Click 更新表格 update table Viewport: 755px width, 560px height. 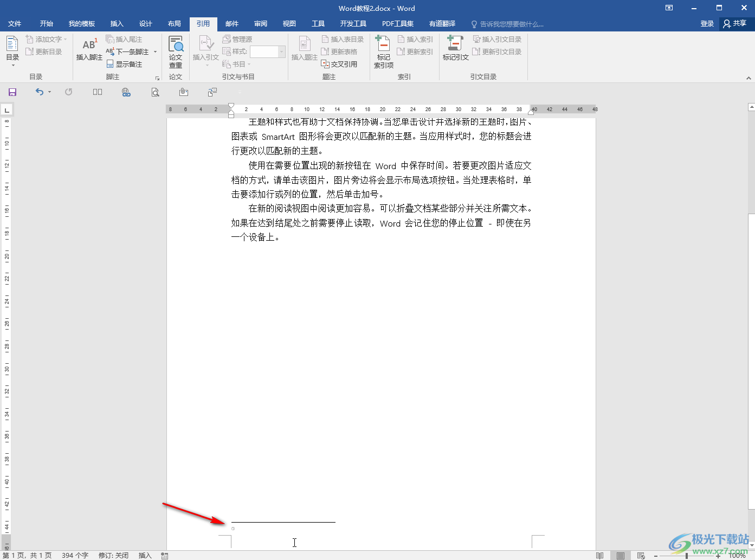[x=339, y=52]
